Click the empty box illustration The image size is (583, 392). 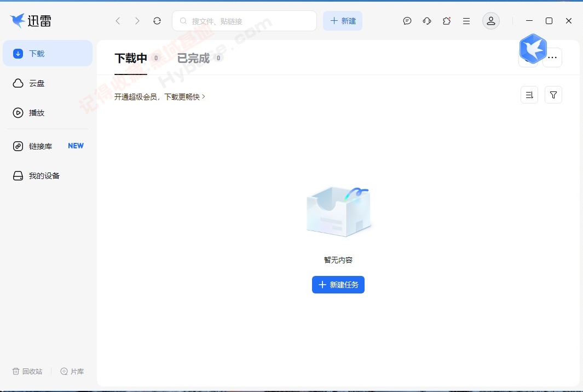coord(339,212)
